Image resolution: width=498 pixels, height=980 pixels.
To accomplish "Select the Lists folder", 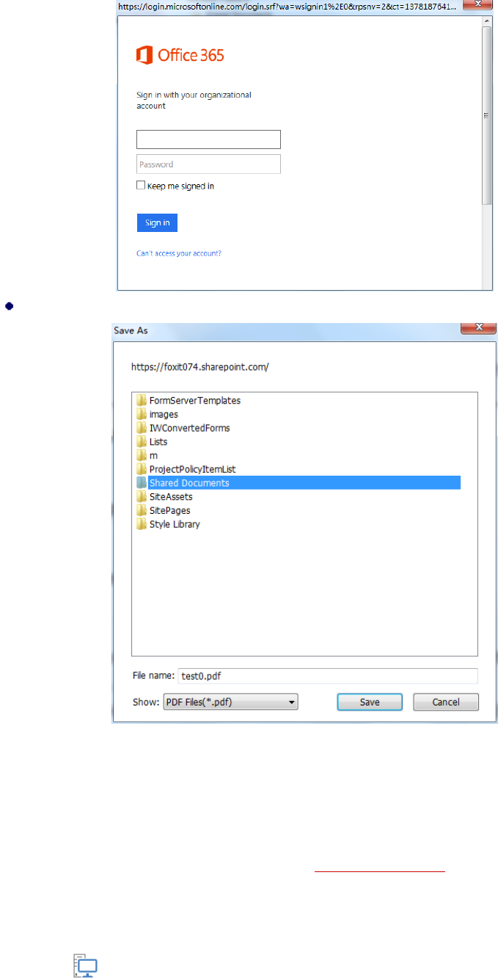I will click(x=158, y=442).
